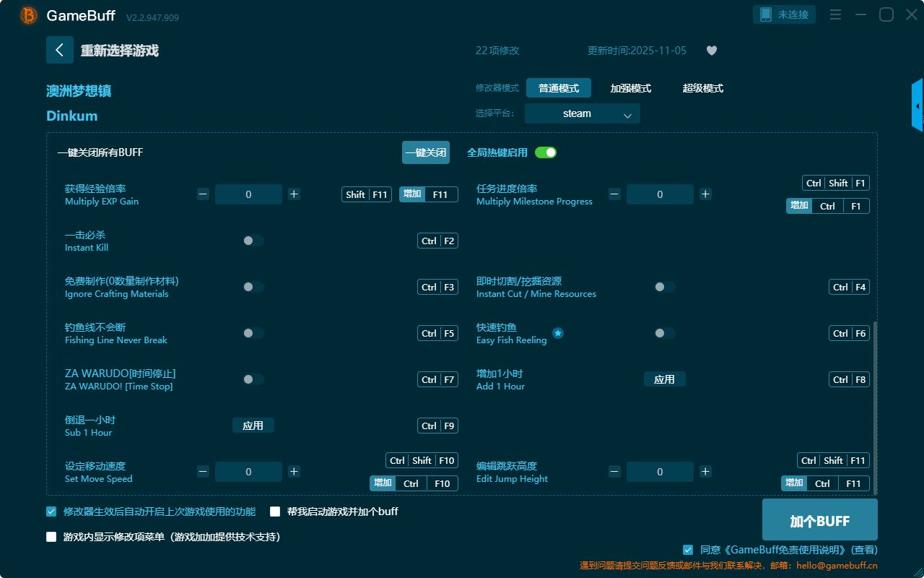
Task: Turn on ZA WARUDO Time Stop toggle
Action: [x=253, y=379]
